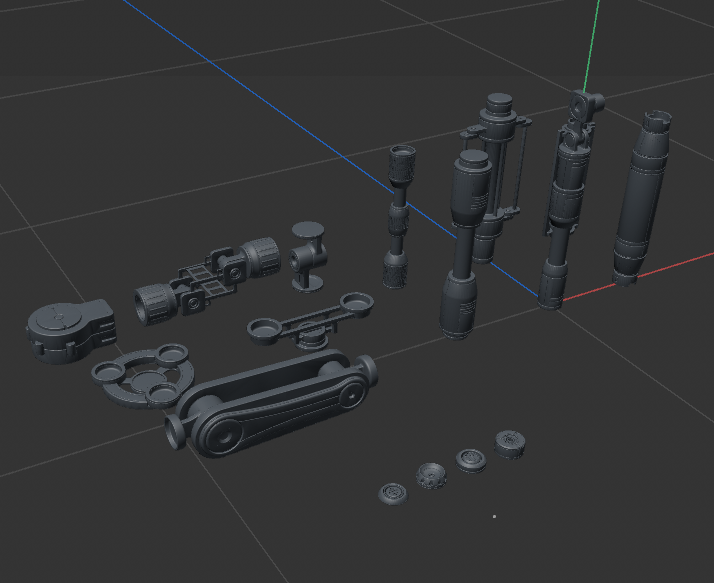Image resolution: width=714 pixels, height=583 pixels.
Task: Pick the thin knurled rod standing upright
Action: (398, 216)
